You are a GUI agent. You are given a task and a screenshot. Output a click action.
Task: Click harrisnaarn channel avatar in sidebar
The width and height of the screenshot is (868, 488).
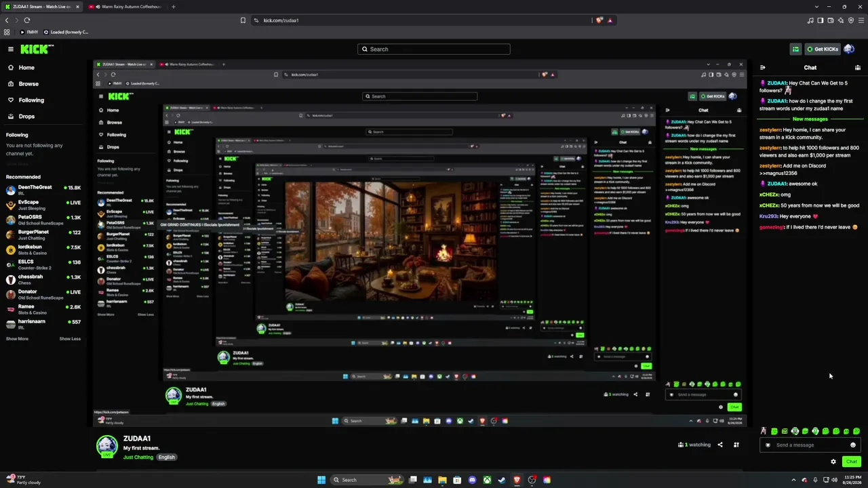point(11,324)
